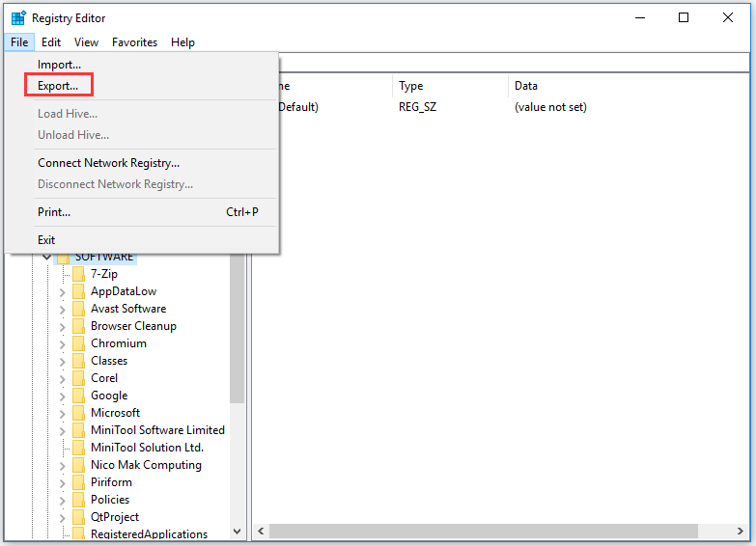Expand the AppDataLow key
This screenshot has height=546, width=756.
point(62,292)
